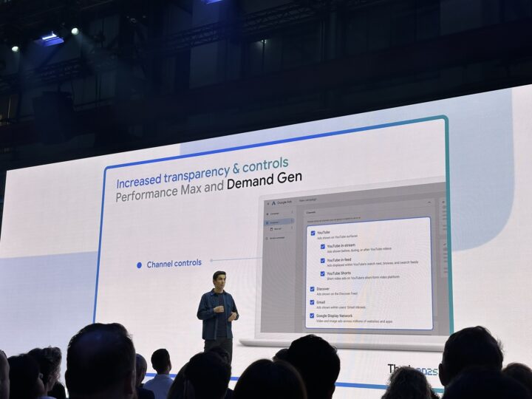
Task: Turn off the Gmail channel checkbox
Action: point(312,302)
